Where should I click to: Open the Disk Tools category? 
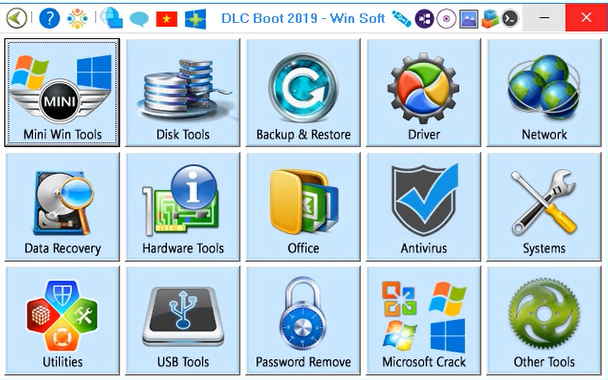tap(183, 92)
